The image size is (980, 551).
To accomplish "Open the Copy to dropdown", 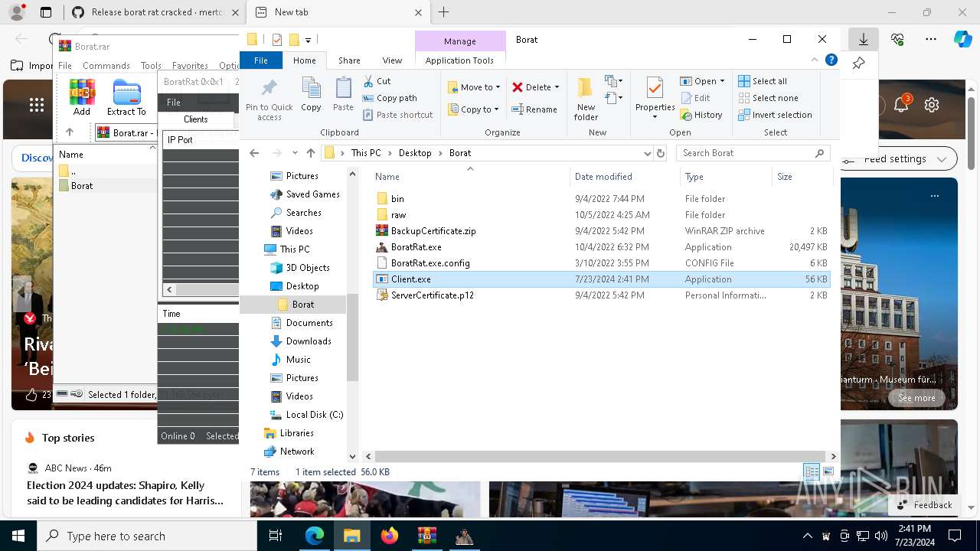I will pos(474,109).
